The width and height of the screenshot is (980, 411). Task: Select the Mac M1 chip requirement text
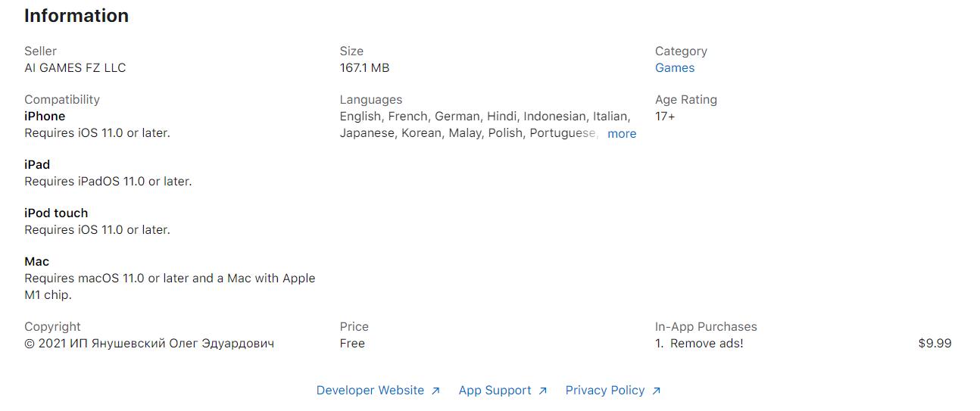[170, 286]
